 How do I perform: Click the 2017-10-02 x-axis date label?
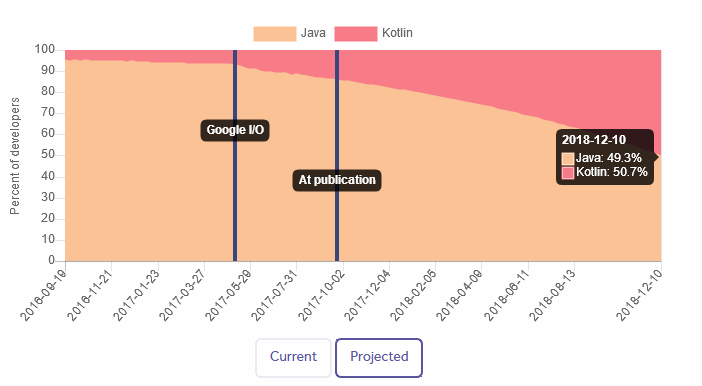click(321, 296)
